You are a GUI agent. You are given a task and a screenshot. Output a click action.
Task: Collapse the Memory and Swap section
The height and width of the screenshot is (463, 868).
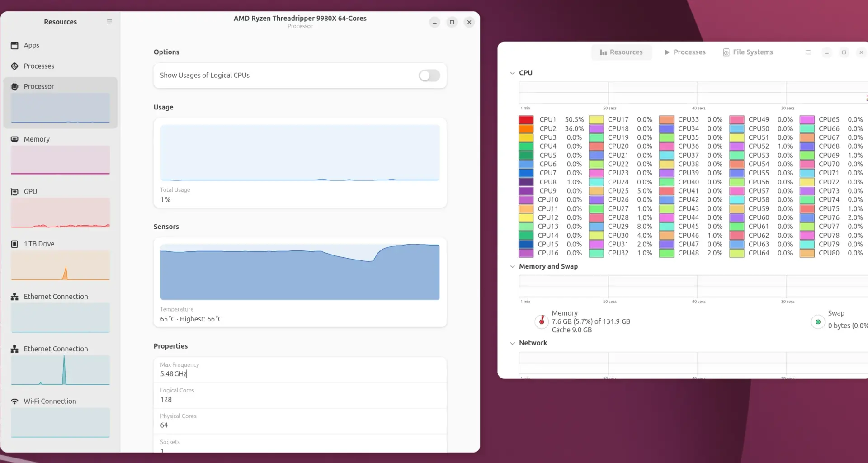click(512, 266)
